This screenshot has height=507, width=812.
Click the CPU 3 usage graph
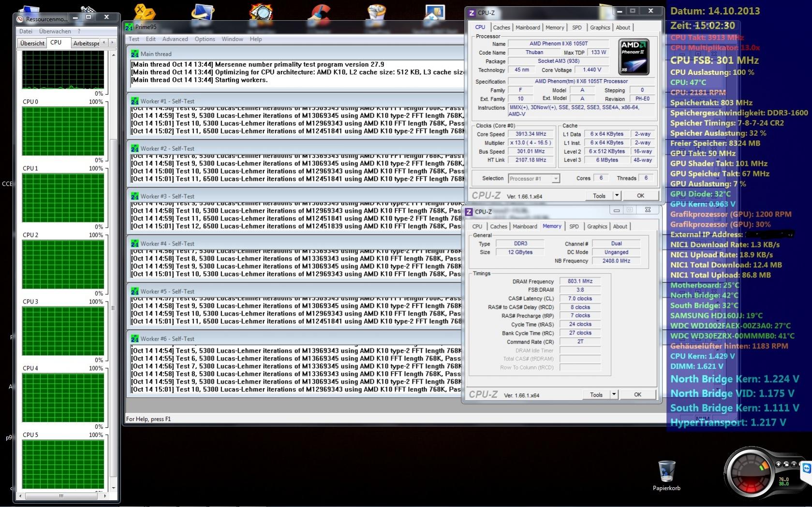63,332
